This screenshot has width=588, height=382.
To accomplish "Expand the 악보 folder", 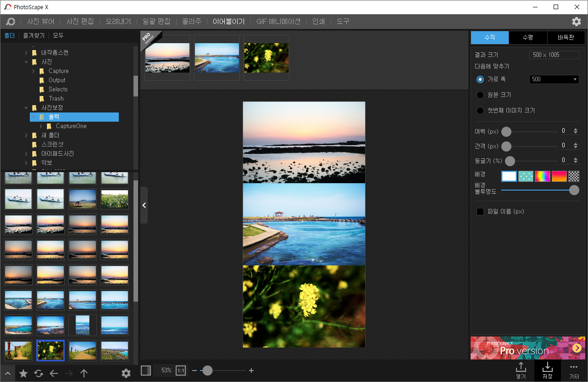I will pos(26,163).
